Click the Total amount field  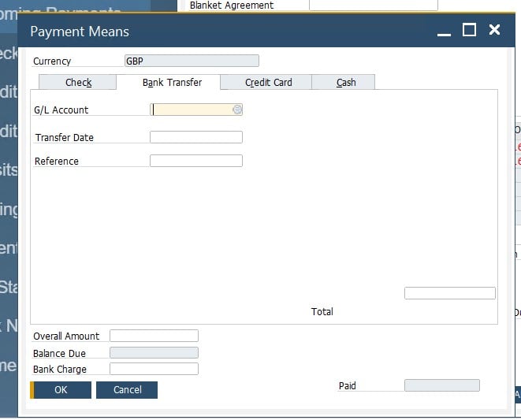[x=449, y=293]
